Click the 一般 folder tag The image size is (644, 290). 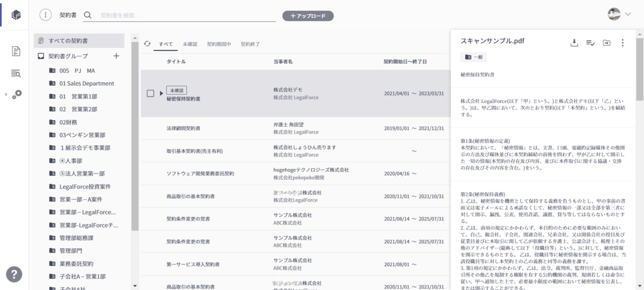(473, 57)
